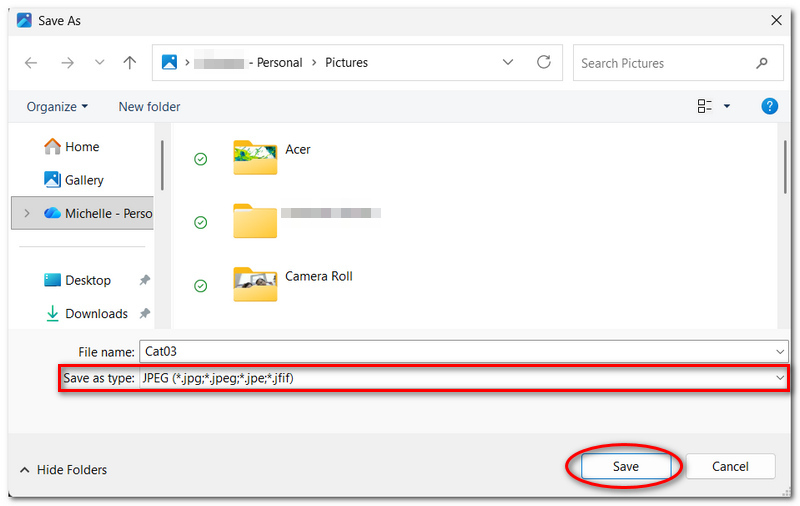Go up one folder level arrow
This screenshot has width=800, height=506.
click(130, 63)
